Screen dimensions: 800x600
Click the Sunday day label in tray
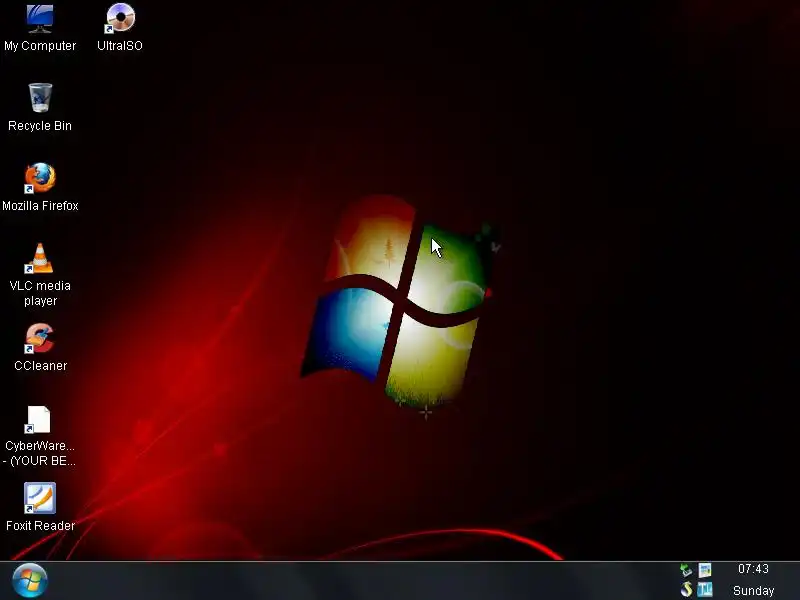coord(754,591)
